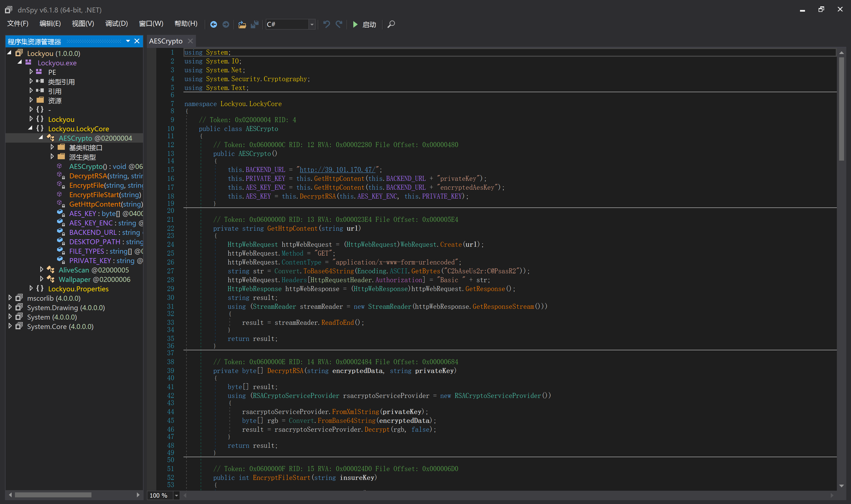
Task: Select the PRIVATE_KEY field tree item
Action: coord(106,261)
